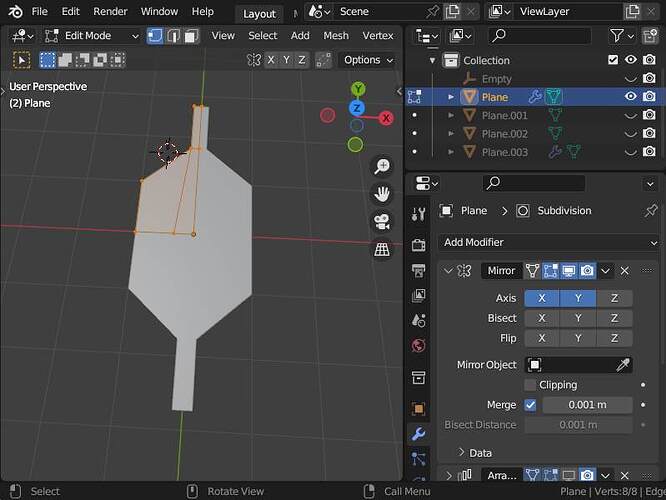
Task: Select face select mode
Action: tap(191, 36)
